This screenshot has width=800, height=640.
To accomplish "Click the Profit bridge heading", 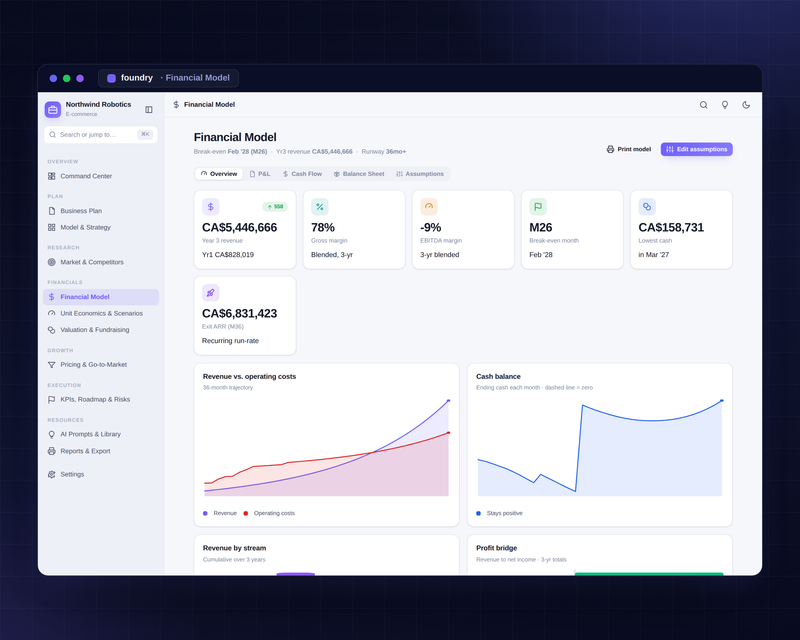I will (x=496, y=548).
